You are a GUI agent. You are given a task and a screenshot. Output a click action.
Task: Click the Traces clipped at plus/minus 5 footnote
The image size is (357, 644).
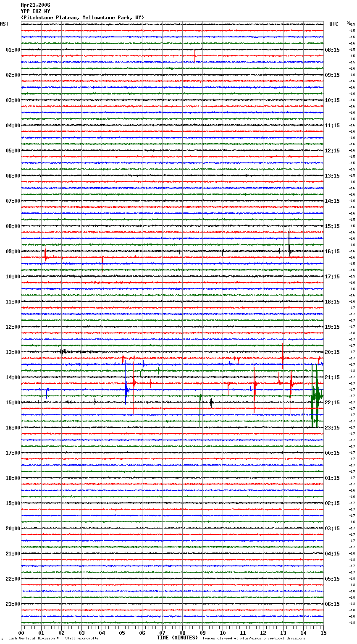(254, 638)
